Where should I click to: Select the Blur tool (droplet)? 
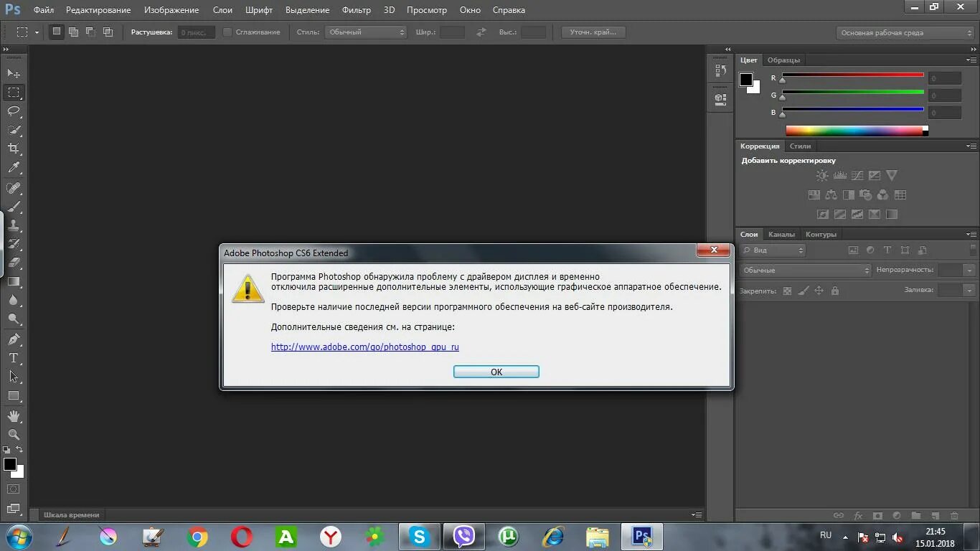14,301
